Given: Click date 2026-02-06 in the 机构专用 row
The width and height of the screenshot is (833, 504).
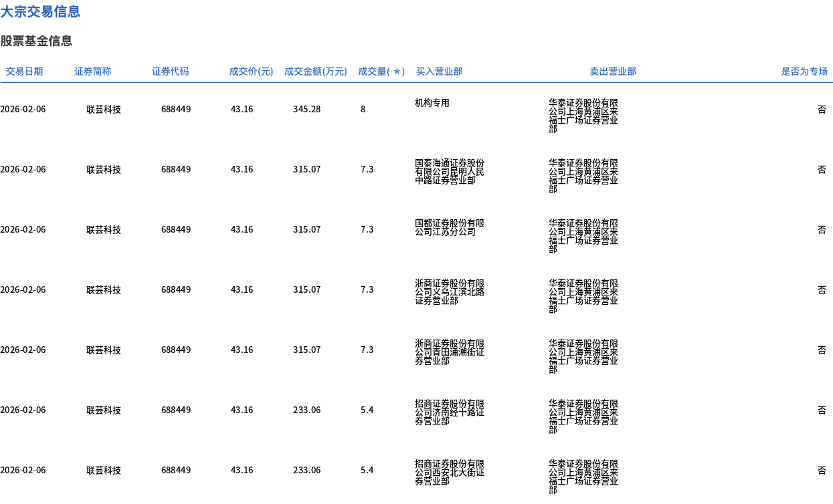Looking at the screenshot, I should point(23,109).
